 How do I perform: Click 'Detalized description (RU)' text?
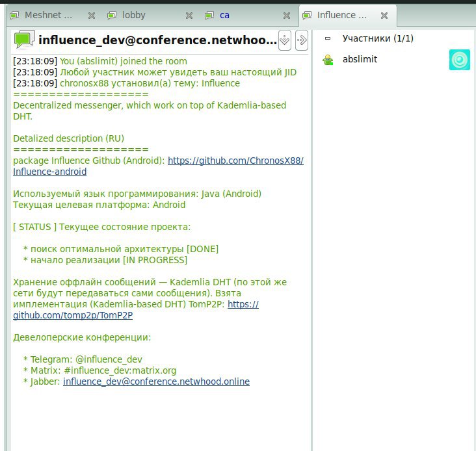click(69, 138)
